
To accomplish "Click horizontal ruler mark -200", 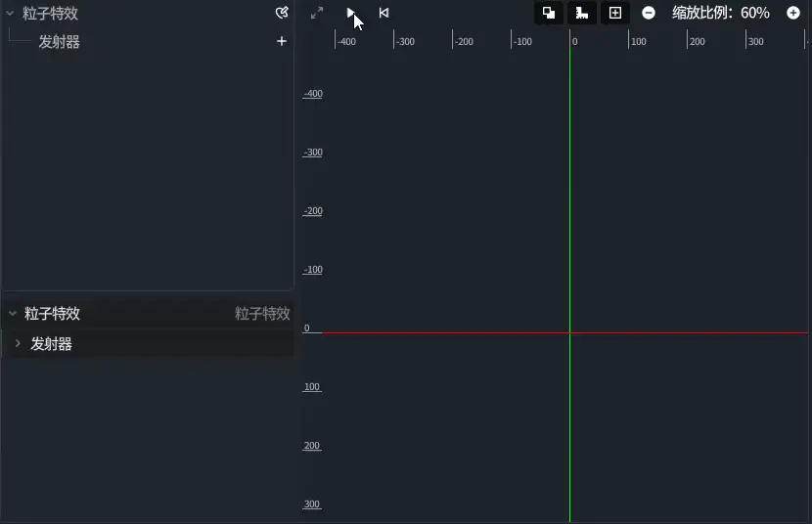I will tap(464, 41).
